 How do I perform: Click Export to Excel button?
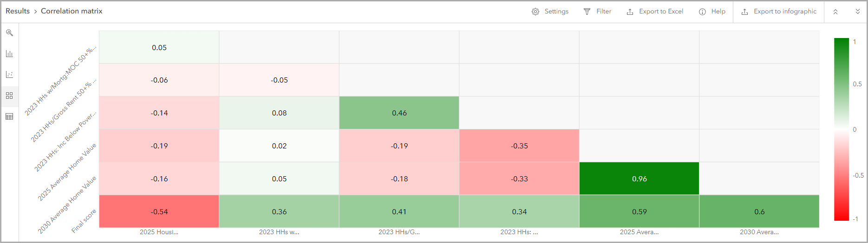[655, 12]
